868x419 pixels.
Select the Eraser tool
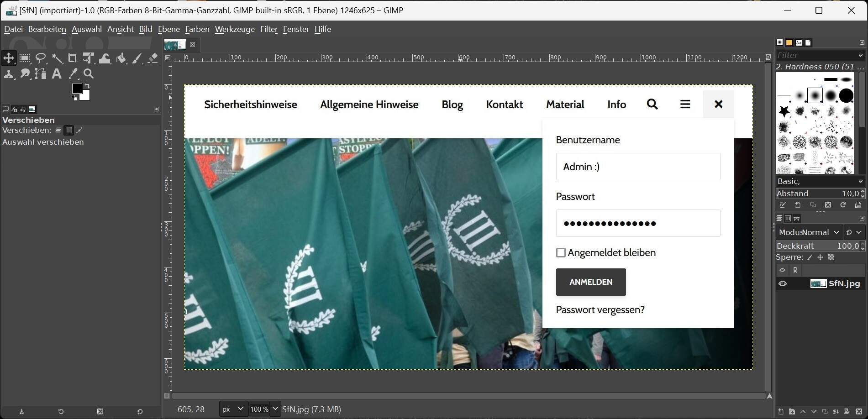153,58
